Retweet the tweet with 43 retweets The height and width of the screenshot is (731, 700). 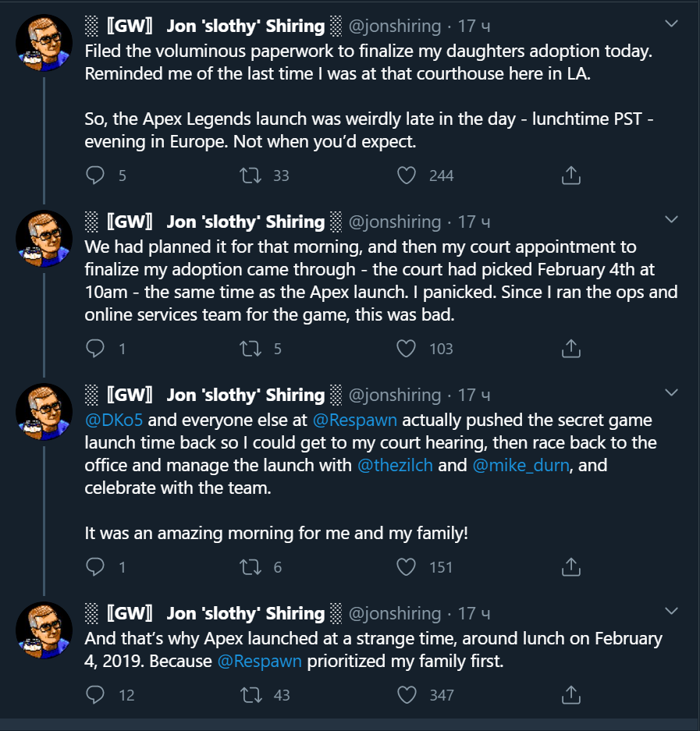pyautogui.click(x=252, y=694)
